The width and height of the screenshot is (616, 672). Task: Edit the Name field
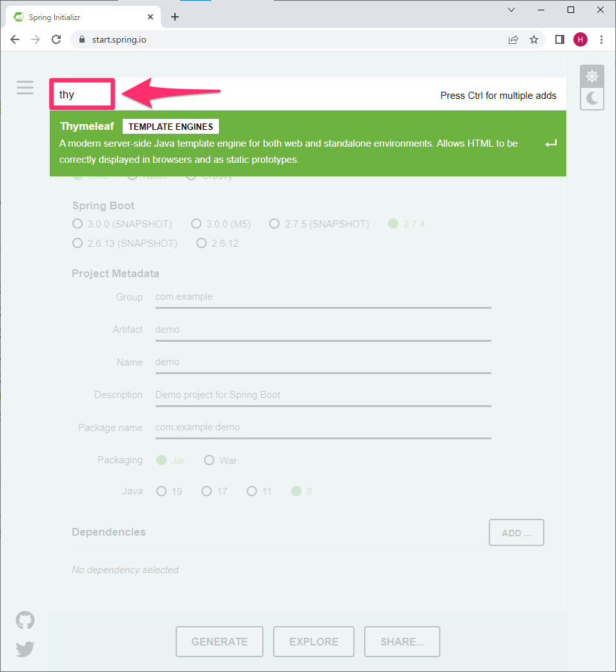tap(323, 362)
